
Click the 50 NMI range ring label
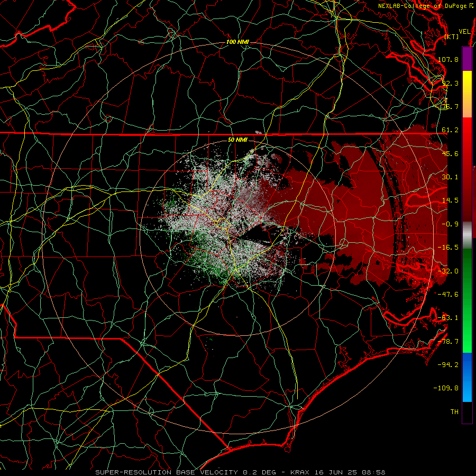(x=237, y=140)
